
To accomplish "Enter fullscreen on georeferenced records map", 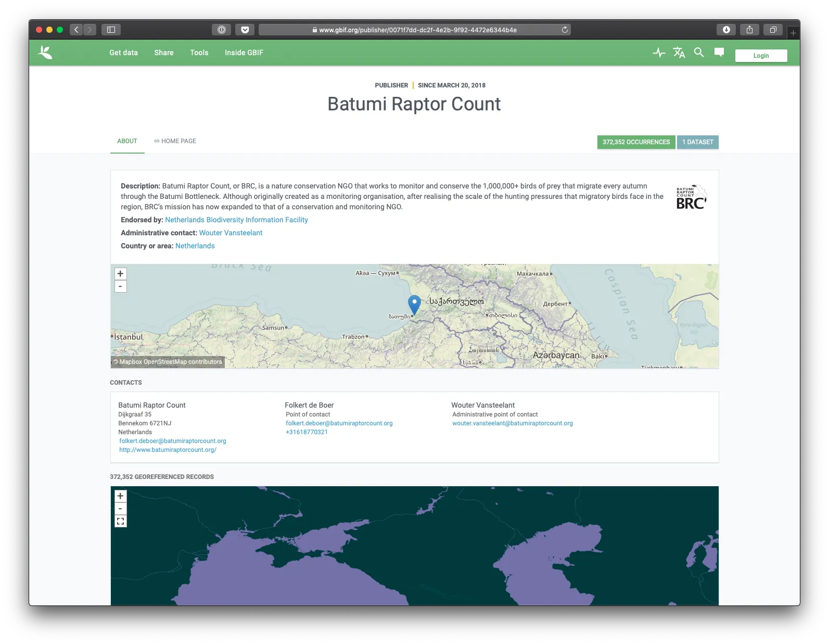I will click(x=120, y=521).
